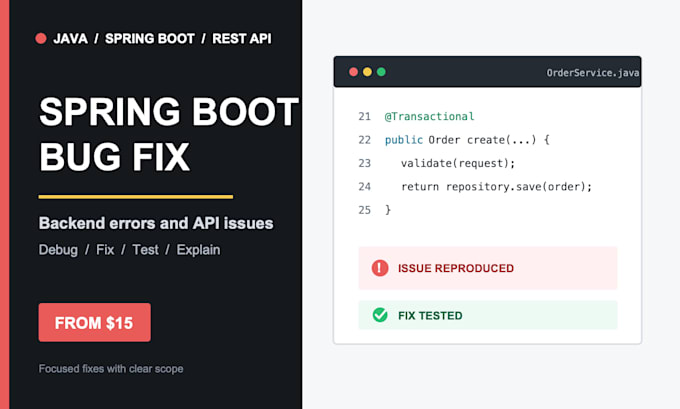The width and height of the screenshot is (680, 409).
Task: Click line number 24 in gutter
Action: pyautogui.click(x=365, y=187)
